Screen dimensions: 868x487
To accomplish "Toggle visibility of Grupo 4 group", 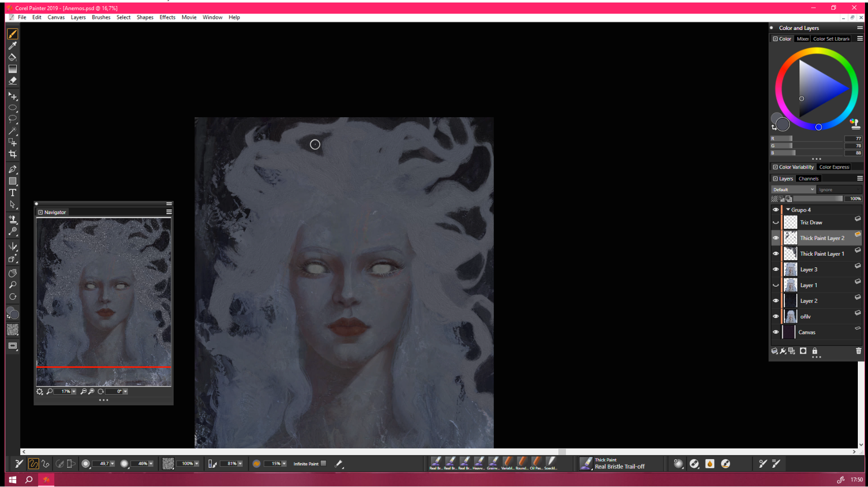I will (776, 210).
